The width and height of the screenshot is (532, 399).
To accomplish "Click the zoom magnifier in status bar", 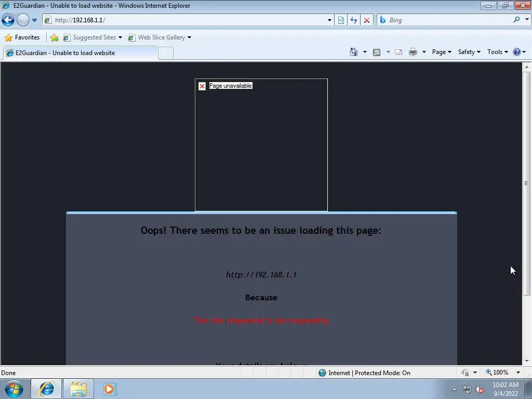I will tap(488, 372).
